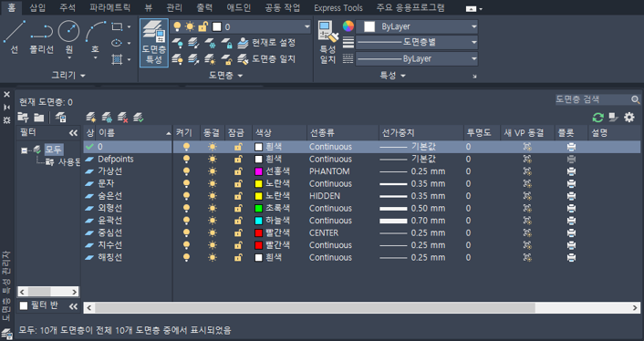The width and height of the screenshot is (644, 341).
Task: Toggle the lock icon for 문자 layer
Action: tap(238, 183)
